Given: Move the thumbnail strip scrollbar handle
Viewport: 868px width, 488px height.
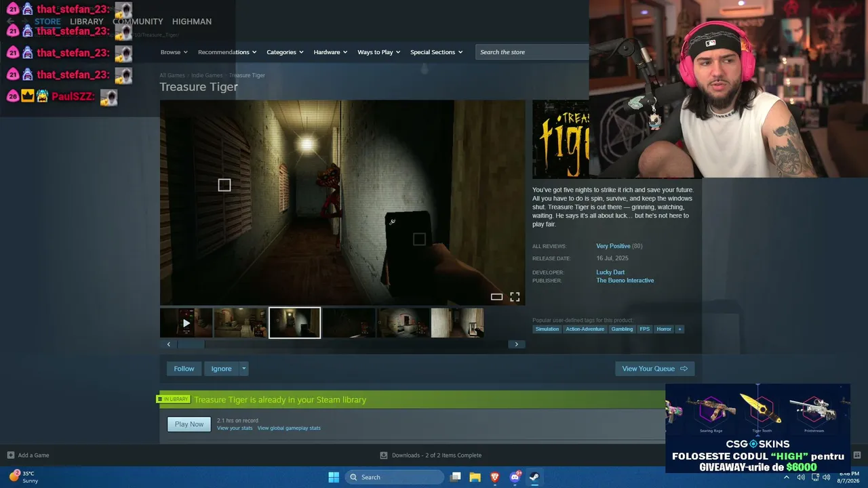Looking at the screenshot, I should (x=191, y=344).
